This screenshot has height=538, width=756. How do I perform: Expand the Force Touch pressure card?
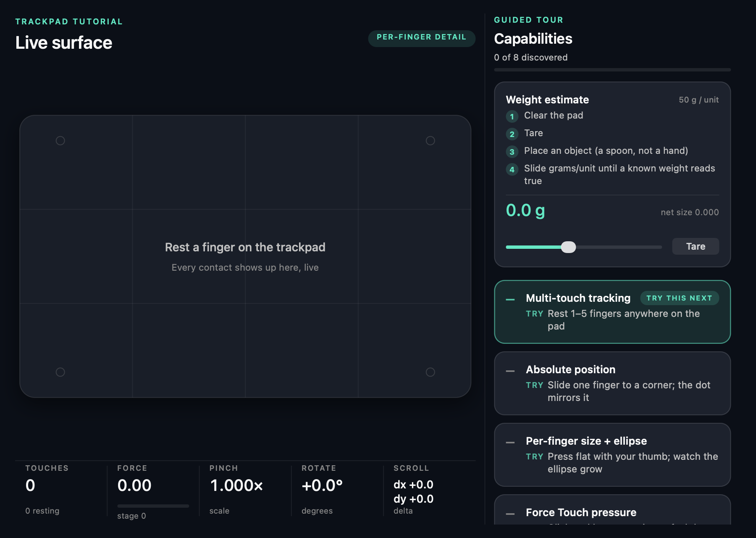tap(612, 510)
